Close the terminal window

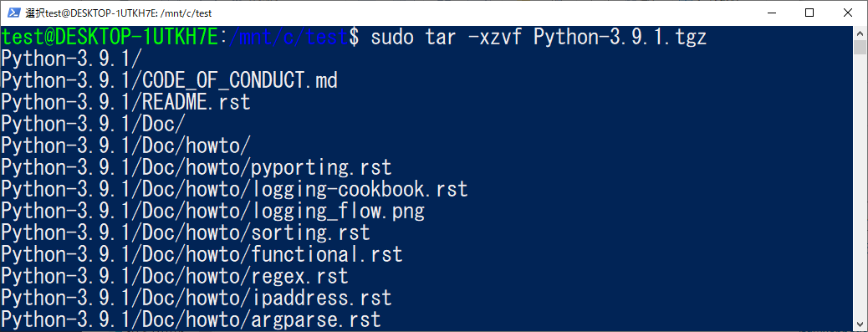tap(848, 13)
